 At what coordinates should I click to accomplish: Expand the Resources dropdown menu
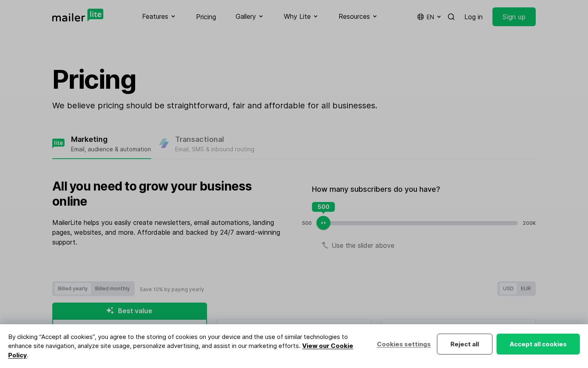click(x=358, y=16)
